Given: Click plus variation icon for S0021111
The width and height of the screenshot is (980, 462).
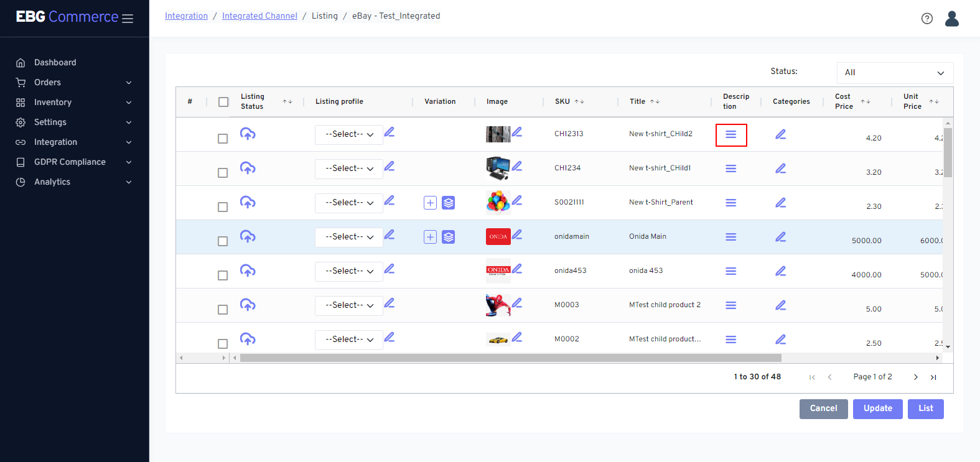Looking at the screenshot, I should coord(430,203).
